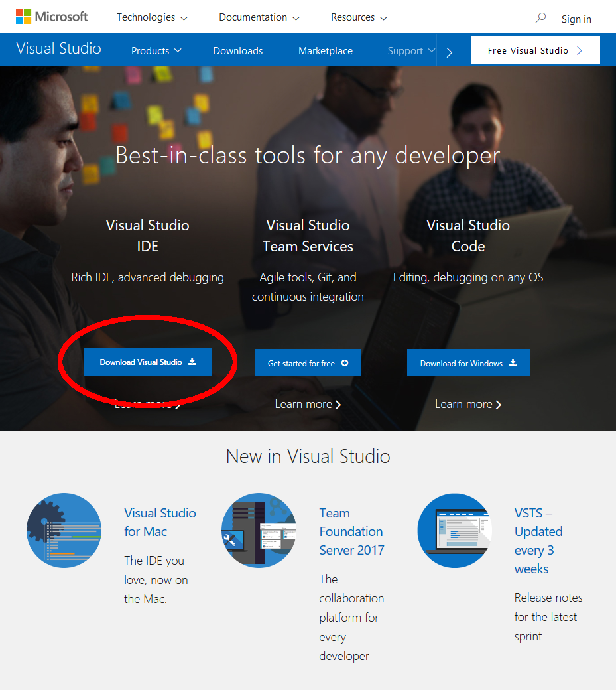Image resolution: width=616 pixels, height=690 pixels.
Task: Open the search magnifier icon
Action: coord(540,18)
